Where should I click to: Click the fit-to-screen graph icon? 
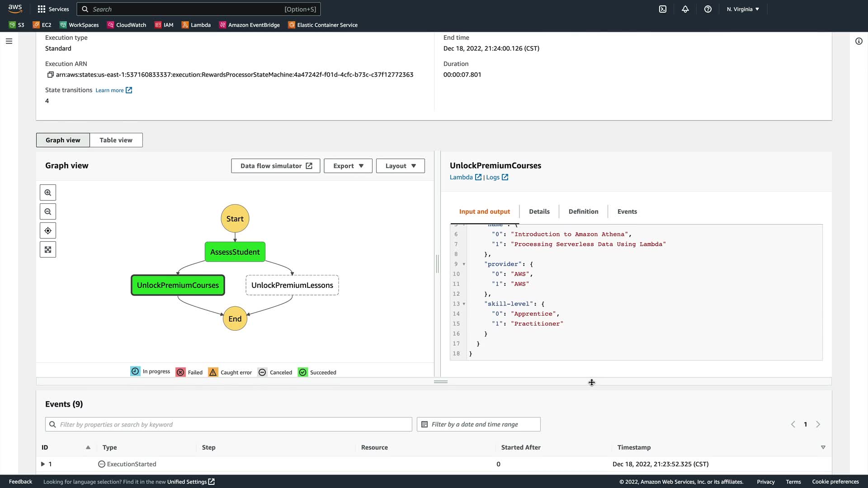click(48, 250)
